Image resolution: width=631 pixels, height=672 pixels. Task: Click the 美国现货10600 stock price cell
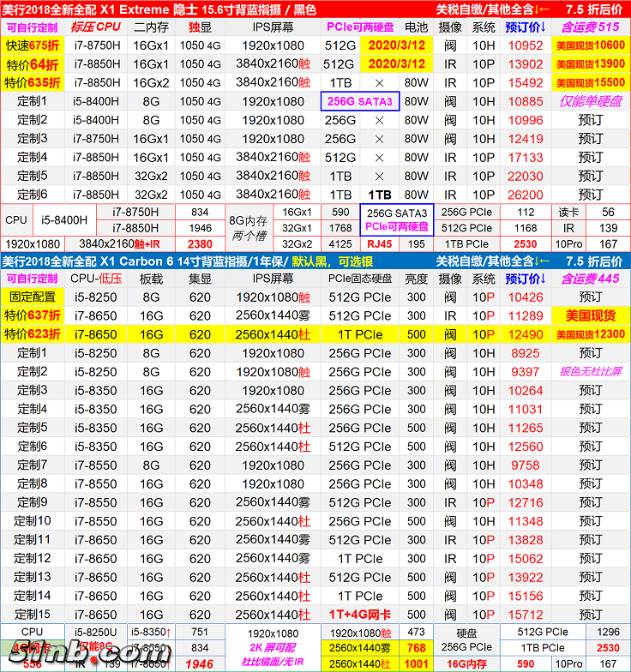click(x=591, y=45)
